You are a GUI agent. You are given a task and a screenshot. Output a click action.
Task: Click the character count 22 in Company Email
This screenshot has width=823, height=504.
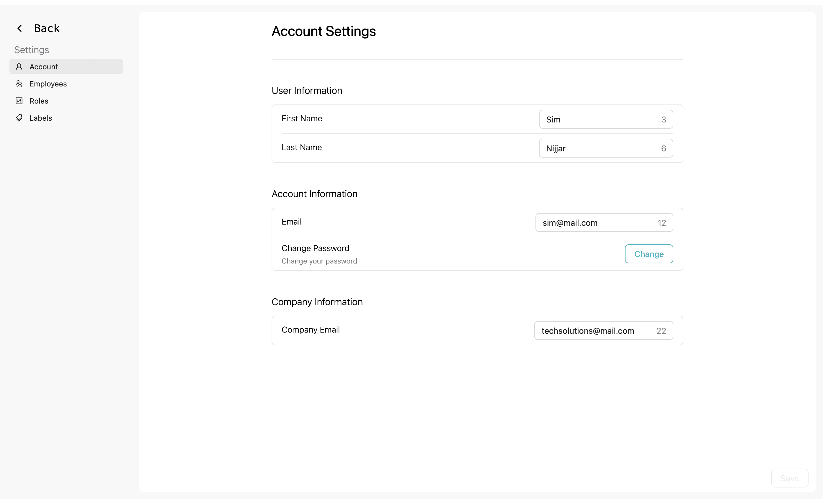pyautogui.click(x=661, y=331)
